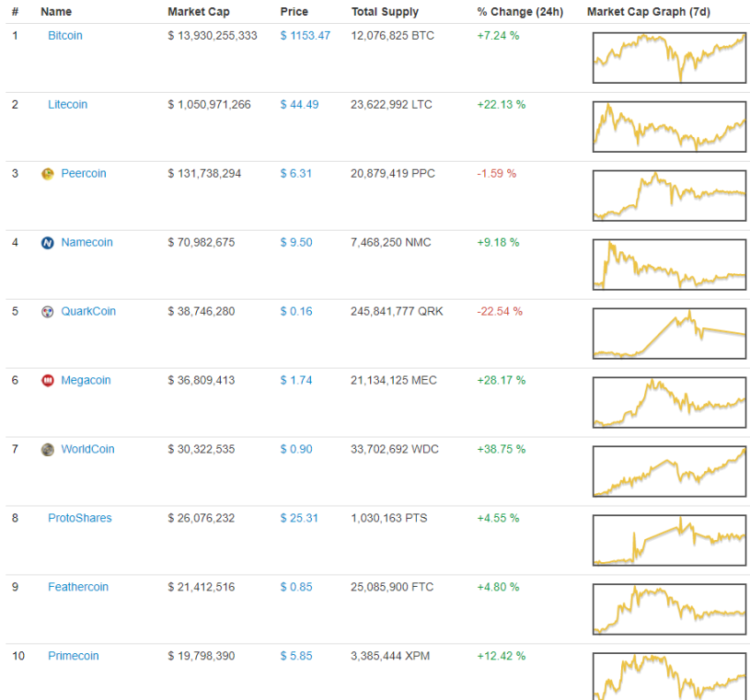Select supply value 12,076,825 BTC
This screenshot has height=700, width=750.
(x=393, y=36)
